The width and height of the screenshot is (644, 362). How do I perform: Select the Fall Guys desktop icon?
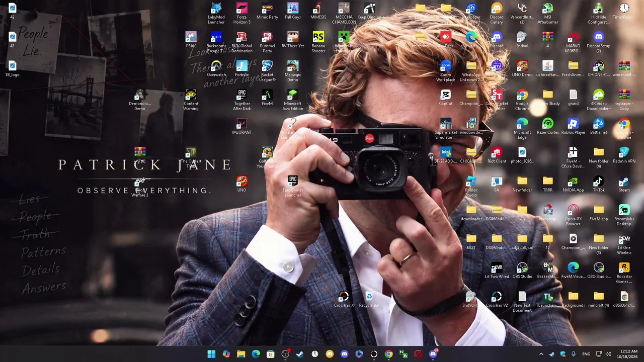pyautogui.click(x=293, y=11)
